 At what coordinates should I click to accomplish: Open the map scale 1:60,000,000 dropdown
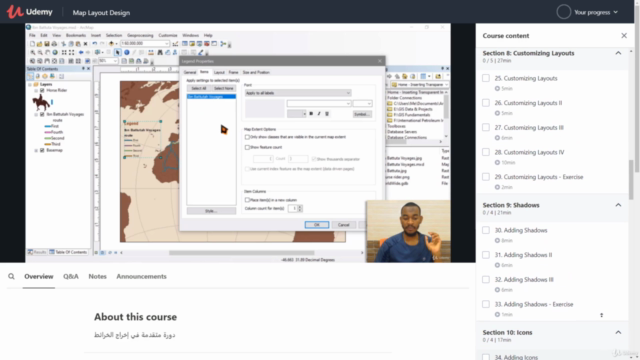[145, 44]
